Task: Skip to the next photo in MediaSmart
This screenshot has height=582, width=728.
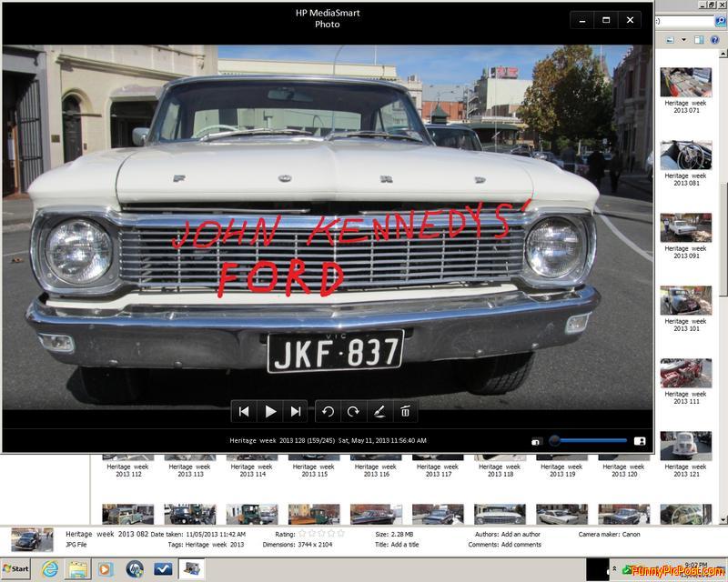Action: click(295, 411)
